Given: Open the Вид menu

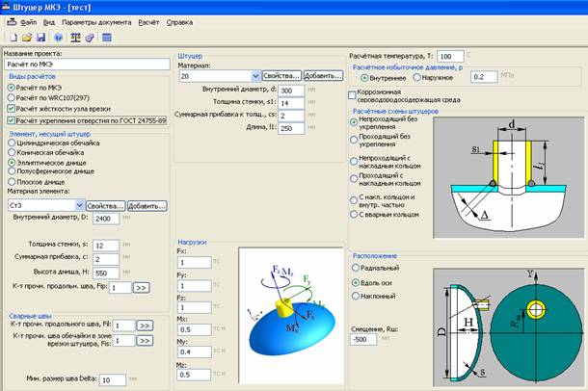Looking at the screenshot, I should tap(49, 22).
